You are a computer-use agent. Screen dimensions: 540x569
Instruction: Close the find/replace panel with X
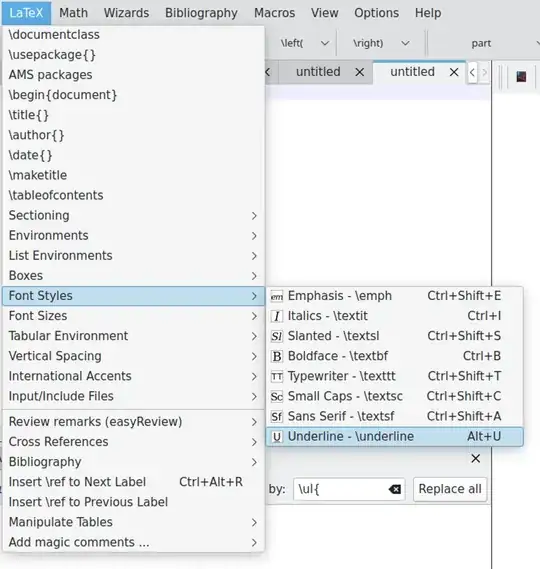(475, 459)
